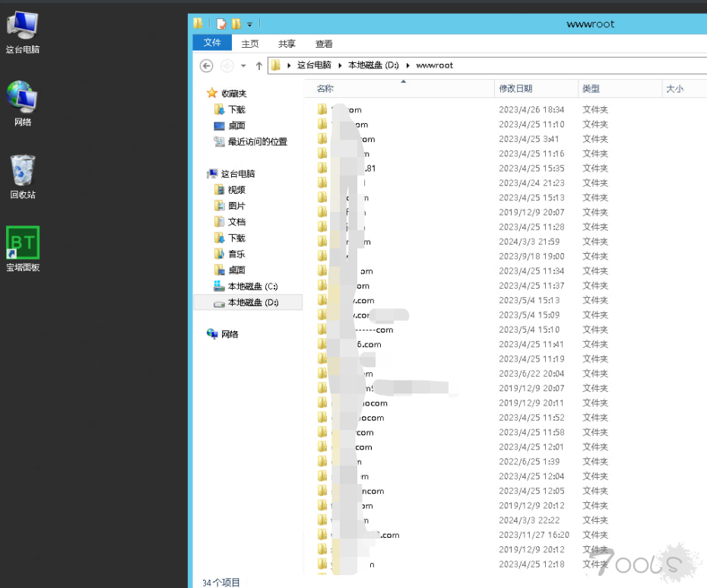Click the date 2019/12/9 20:11
The image size is (707, 588).
click(x=531, y=403)
